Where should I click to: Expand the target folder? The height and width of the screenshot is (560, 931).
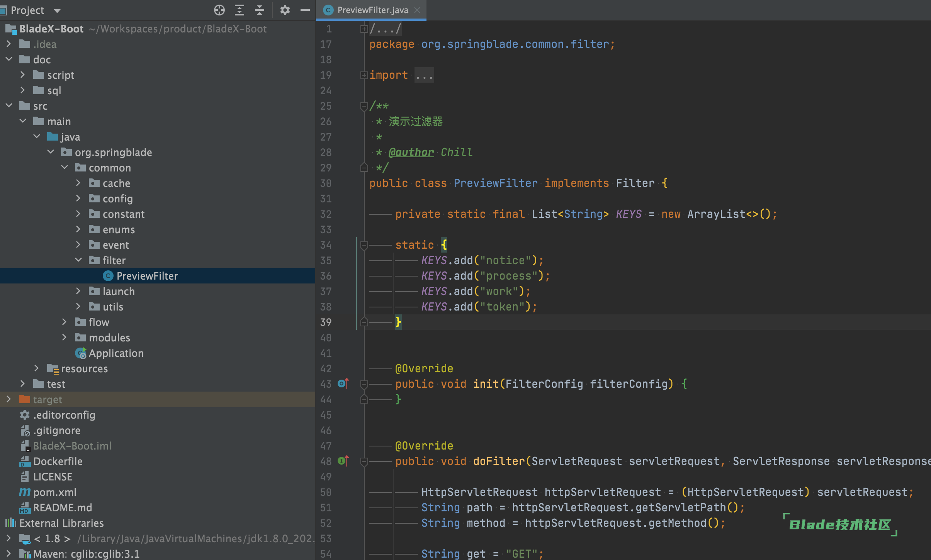tap(9, 399)
